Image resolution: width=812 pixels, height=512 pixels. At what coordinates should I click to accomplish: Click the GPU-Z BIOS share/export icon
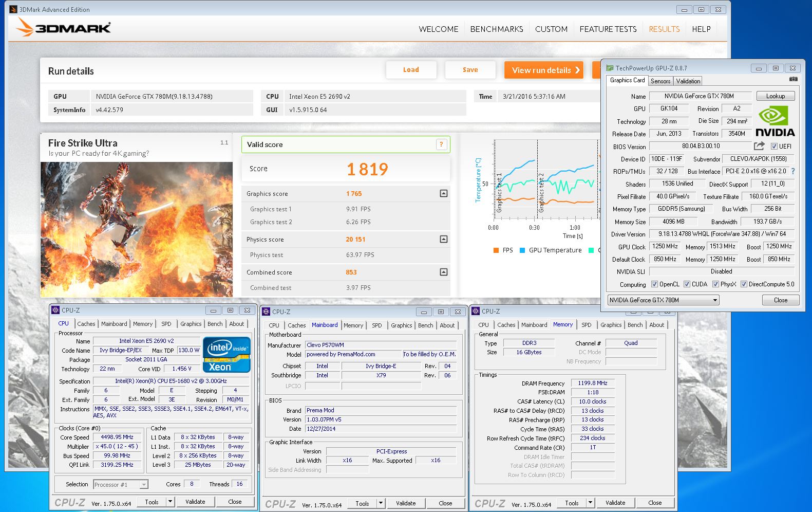(x=759, y=146)
